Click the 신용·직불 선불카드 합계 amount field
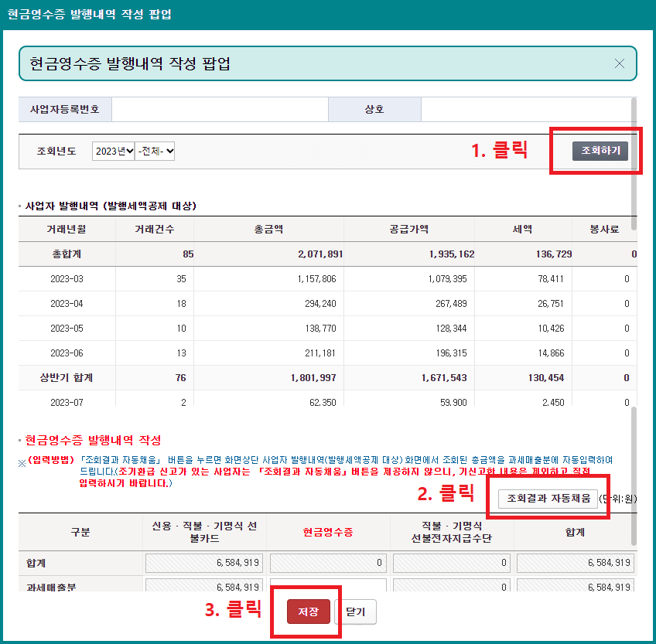The width and height of the screenshot is (656, 644). [204, 562]
